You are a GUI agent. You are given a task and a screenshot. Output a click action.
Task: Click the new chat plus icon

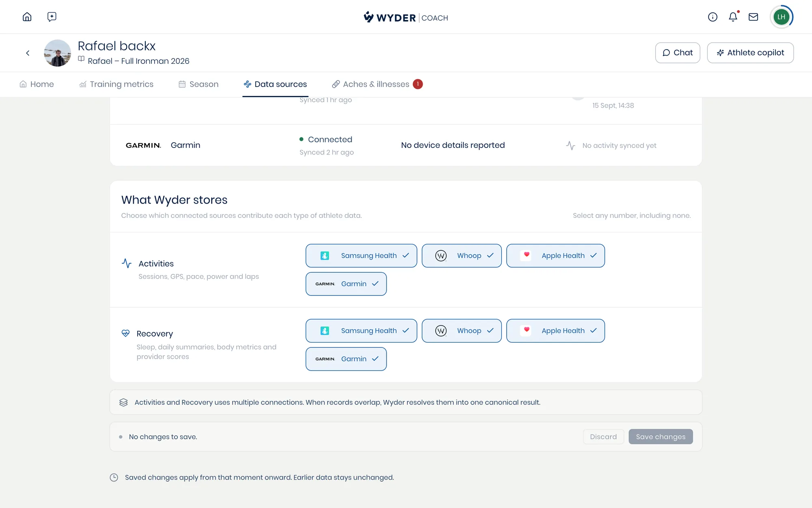(52, 17)
